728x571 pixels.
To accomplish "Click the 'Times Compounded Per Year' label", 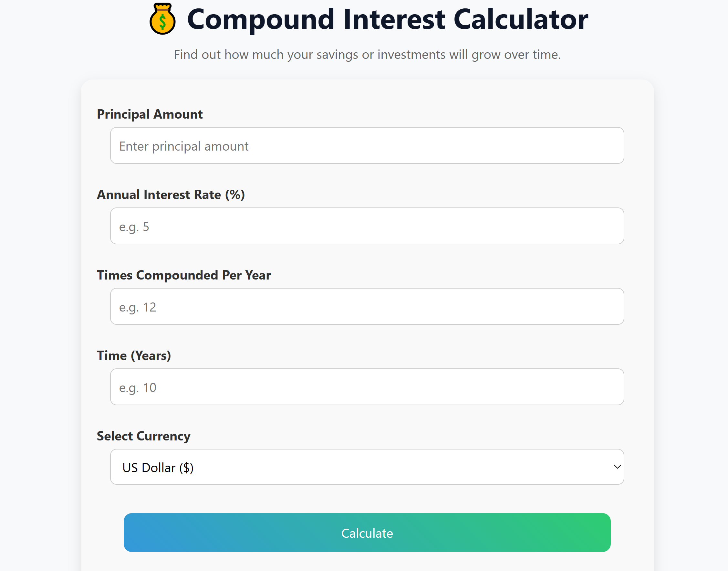I will click(184, 275).
